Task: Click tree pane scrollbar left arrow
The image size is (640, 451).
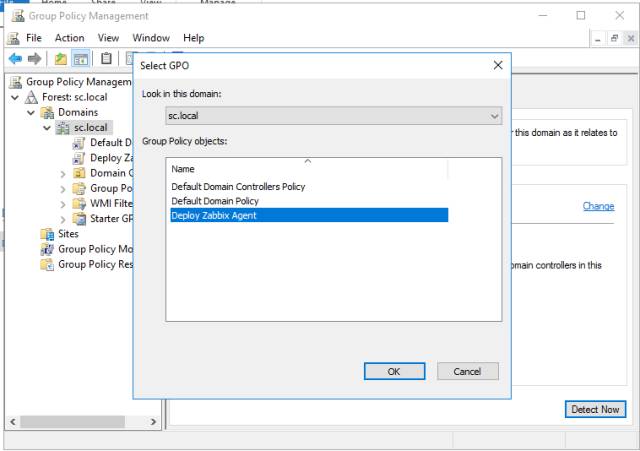Action: (x=13, y=422)
